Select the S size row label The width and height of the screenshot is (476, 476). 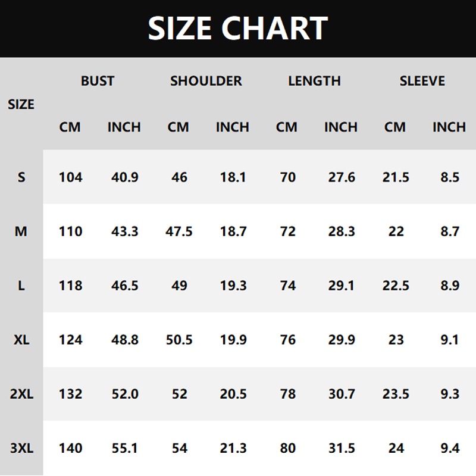[21, 177]
